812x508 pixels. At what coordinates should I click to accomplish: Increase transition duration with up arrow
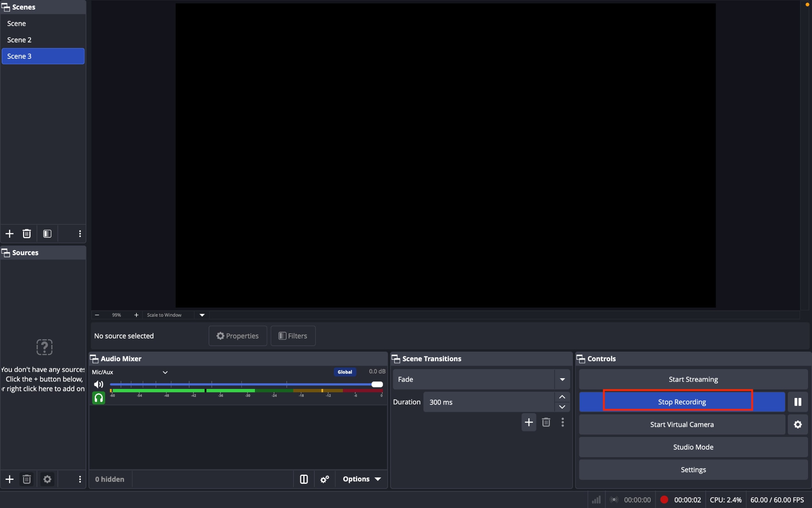[x=562, y=397]
